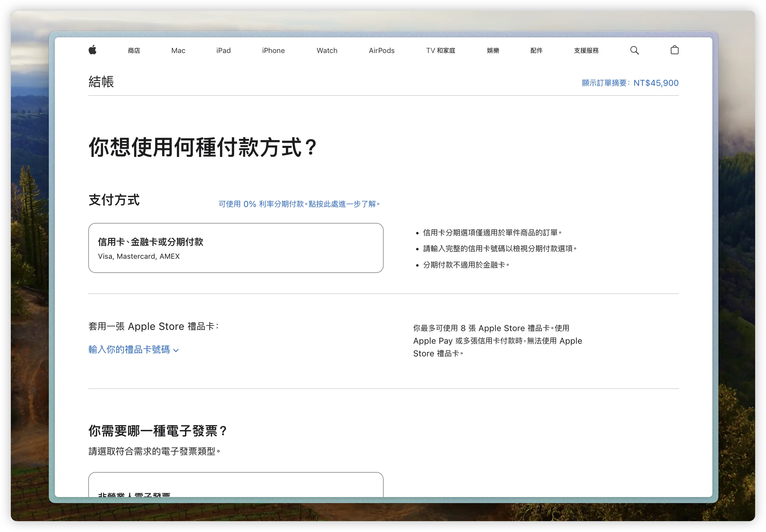The image size is (766, 532).
Task: Select the 非營業人電子發票 option
Action: (236, 484)
